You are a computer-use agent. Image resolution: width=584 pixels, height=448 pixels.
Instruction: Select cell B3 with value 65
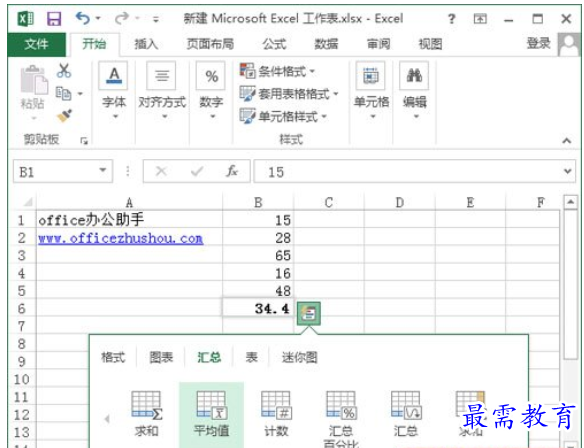point(258,256)
